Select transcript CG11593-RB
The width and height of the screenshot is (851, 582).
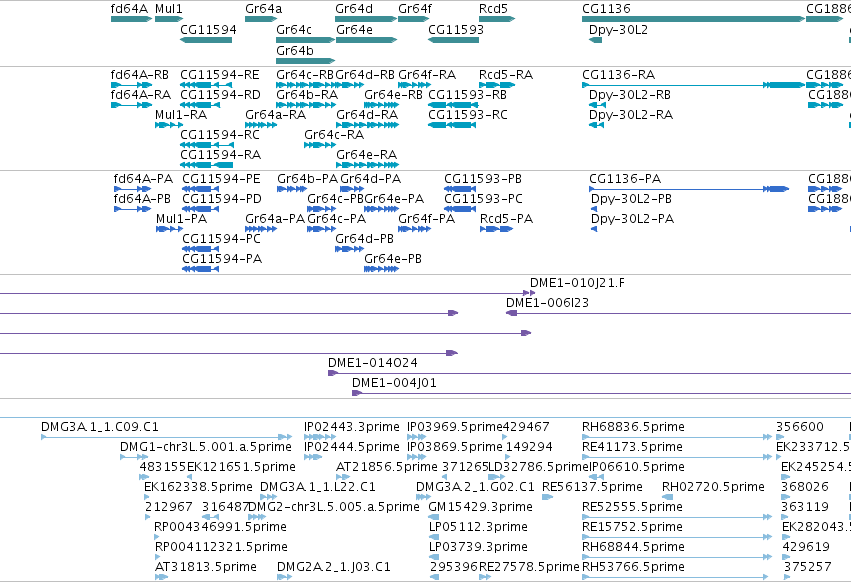[x=467, y=94]
